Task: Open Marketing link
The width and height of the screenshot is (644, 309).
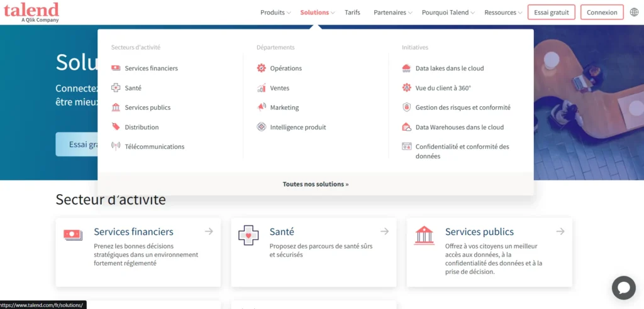Action: pos(285,107)
